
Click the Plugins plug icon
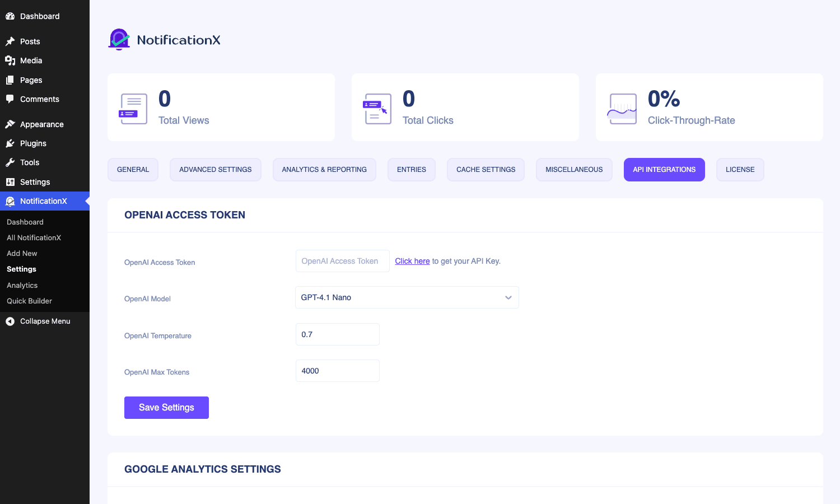(10, 143)
